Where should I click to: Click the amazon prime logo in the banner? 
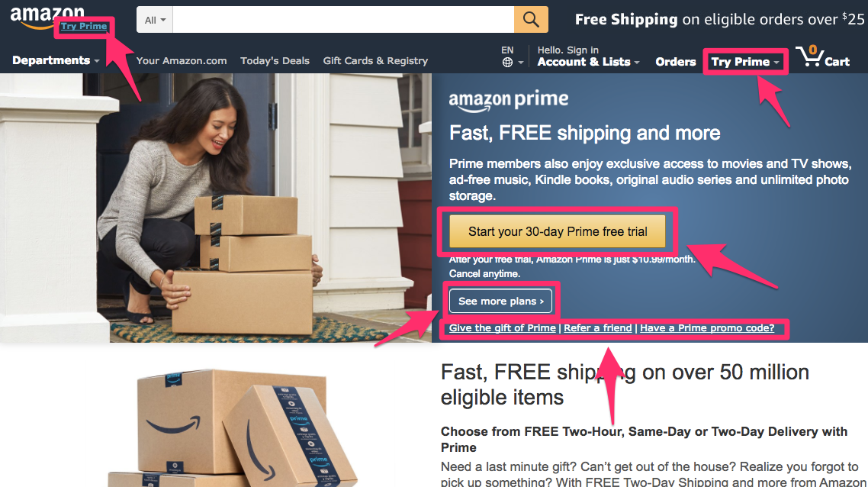pos(509,101)
